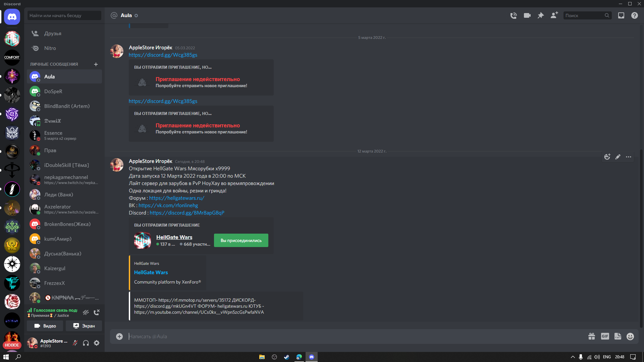
Task: Open AppleStore user panel avatar
Action: tap(33, 343)
